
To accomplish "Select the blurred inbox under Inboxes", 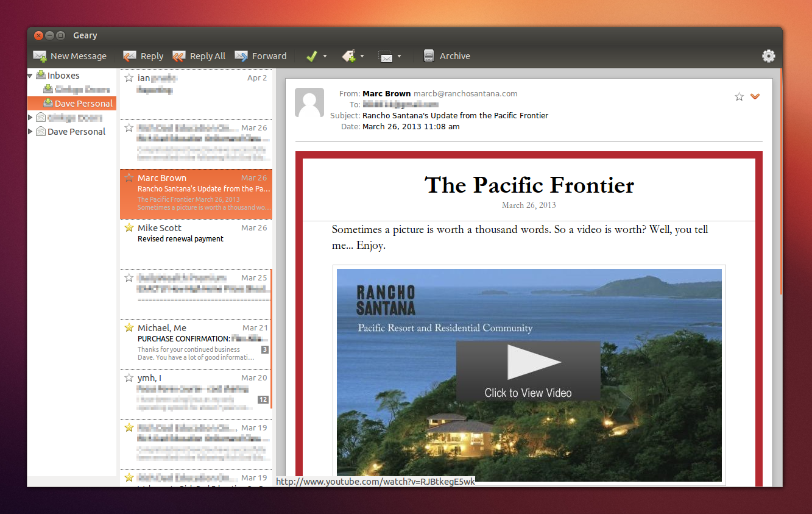I will [77, 90].
